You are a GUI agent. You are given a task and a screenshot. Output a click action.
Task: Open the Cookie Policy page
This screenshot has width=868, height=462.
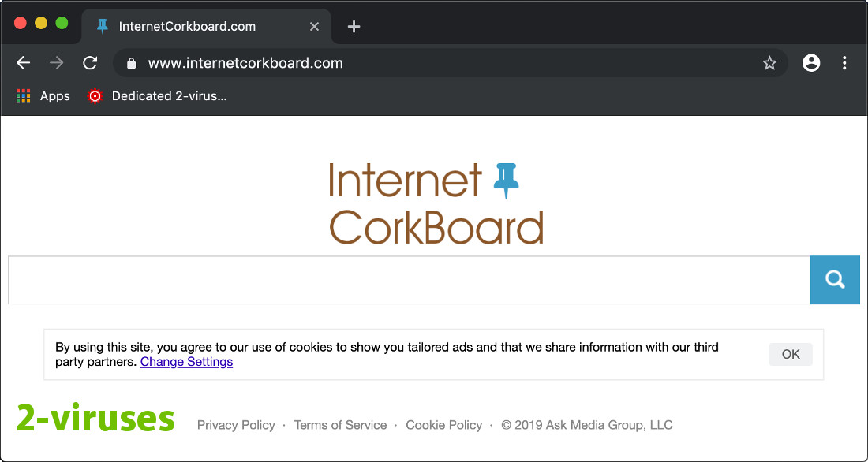click(443, 425)
